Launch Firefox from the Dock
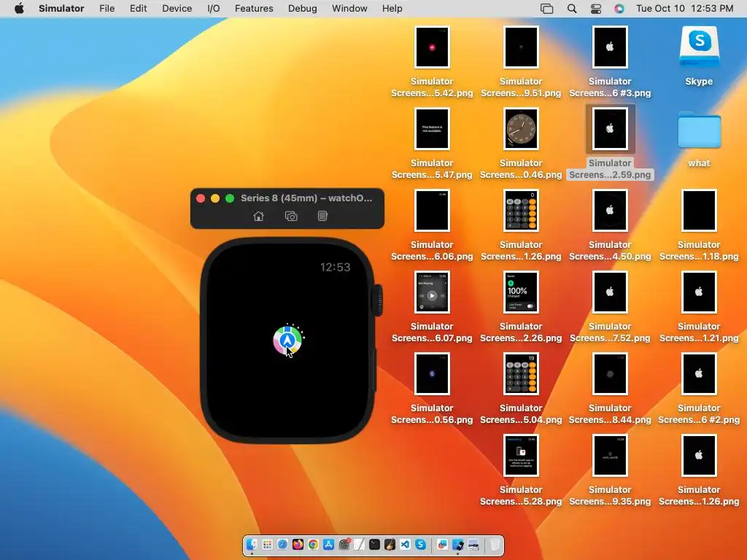Image resolution: width=747 pixels, height=560 pixels. coord(298,544)
